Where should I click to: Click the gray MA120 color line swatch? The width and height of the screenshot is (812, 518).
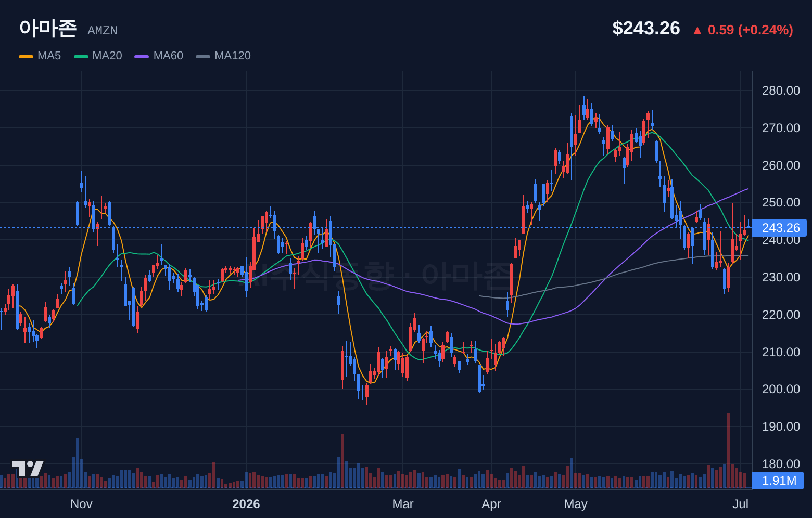[203, 56]
